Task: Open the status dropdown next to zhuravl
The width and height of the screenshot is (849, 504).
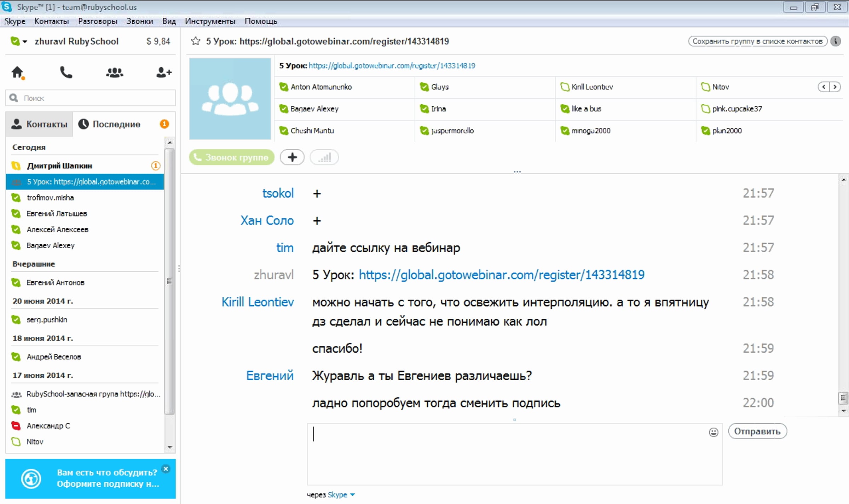Action: (x=25, y=42)
